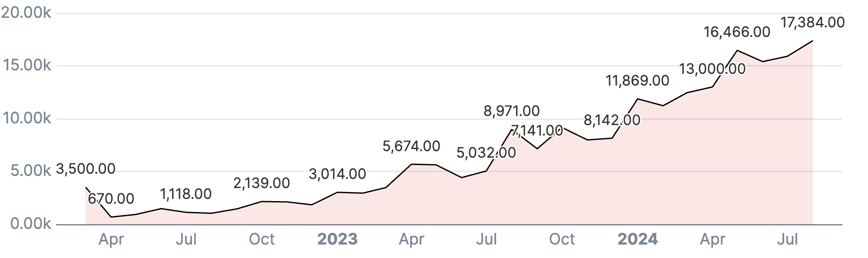Click the 0.00k y-axis baseline label
Viewport: 868px width, 258px height.
[30, 224]
